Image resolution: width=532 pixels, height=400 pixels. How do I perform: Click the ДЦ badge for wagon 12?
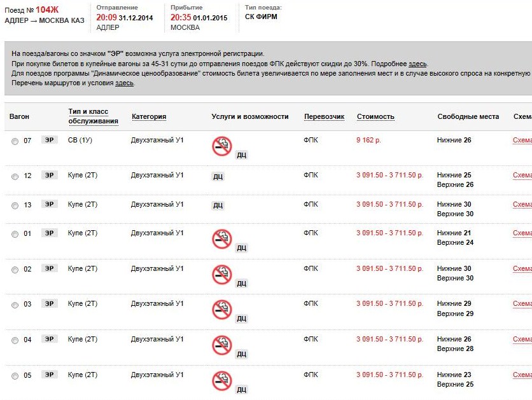pyautogui.click(x=218, y=176)
